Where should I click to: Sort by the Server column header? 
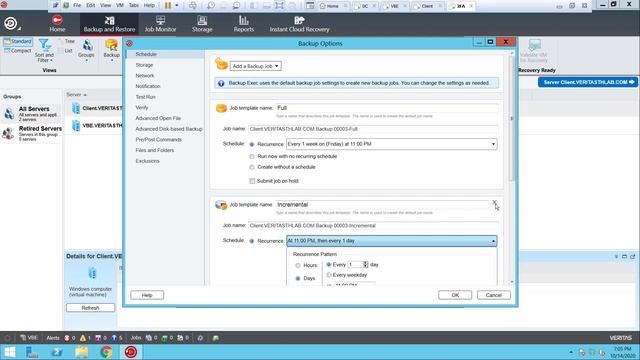click(76, 95)
